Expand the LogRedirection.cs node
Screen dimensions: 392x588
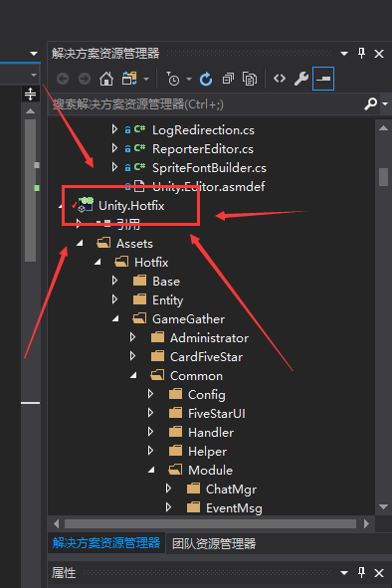pyautogui.click(x=114, y=129)
